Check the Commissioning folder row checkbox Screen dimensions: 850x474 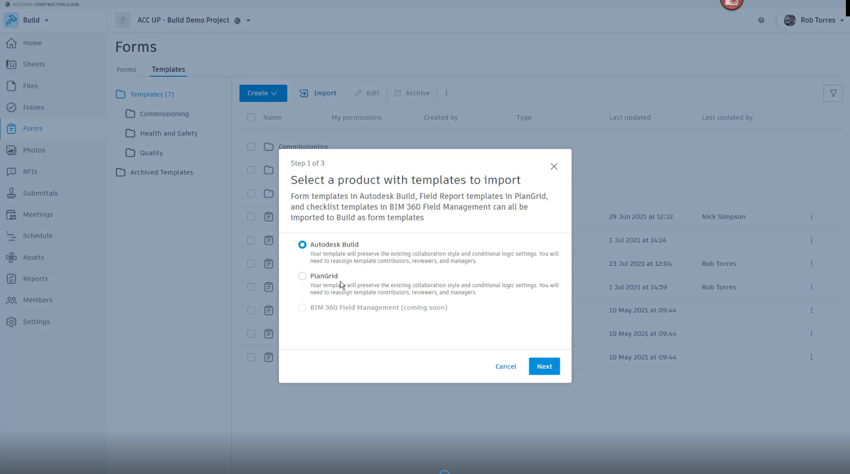pyautogui.click(x=251, y=146)
